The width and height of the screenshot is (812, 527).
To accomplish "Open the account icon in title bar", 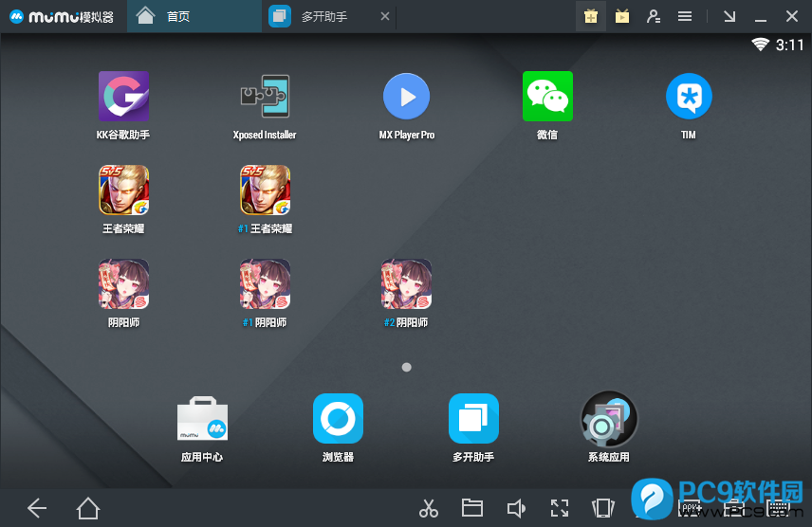I will (x=654, y=16).
